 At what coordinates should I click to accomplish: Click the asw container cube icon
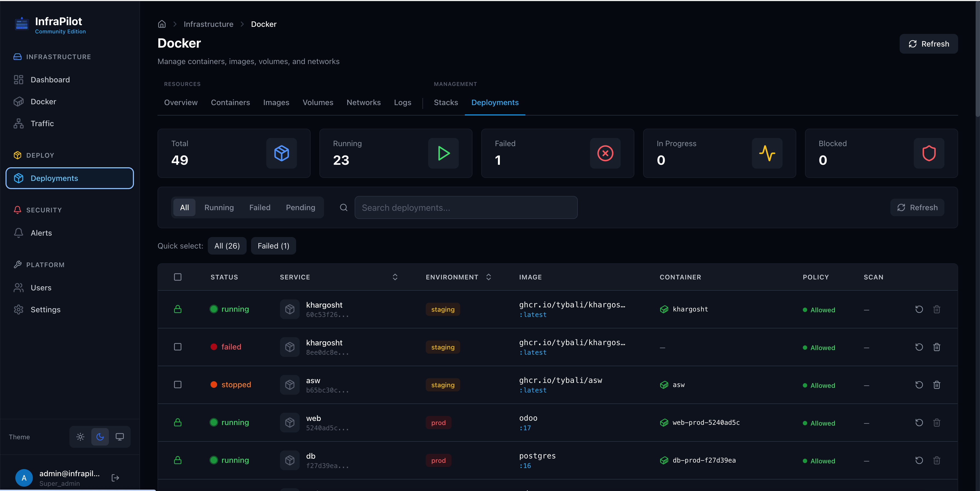click(664, 385)
